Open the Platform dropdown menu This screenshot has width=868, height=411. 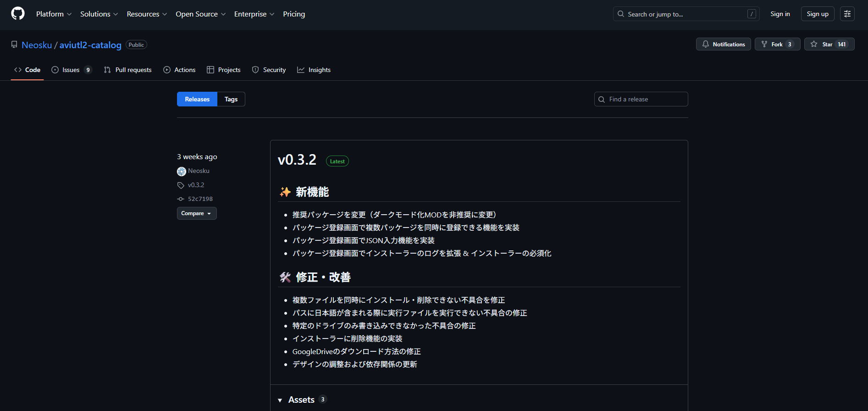(54, 14)
